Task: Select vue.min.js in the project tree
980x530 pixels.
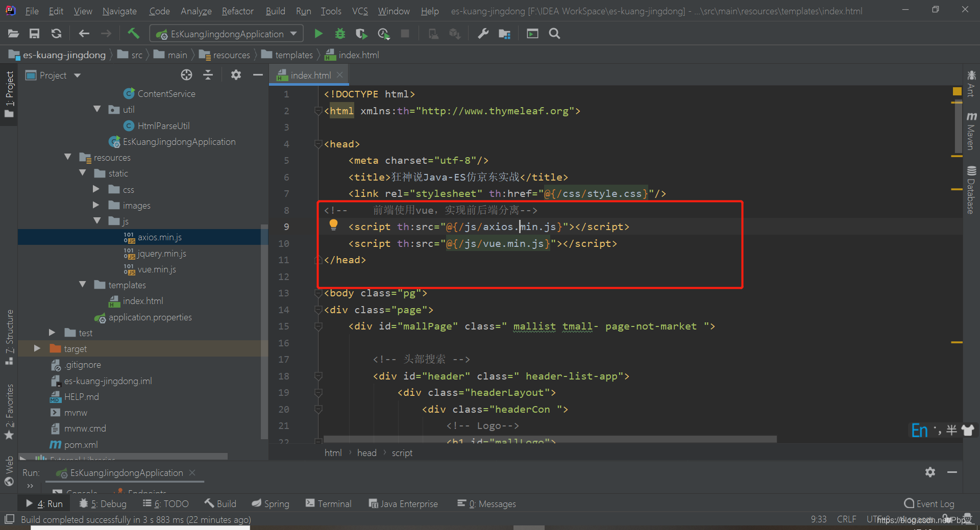Action: pos(156,269)
